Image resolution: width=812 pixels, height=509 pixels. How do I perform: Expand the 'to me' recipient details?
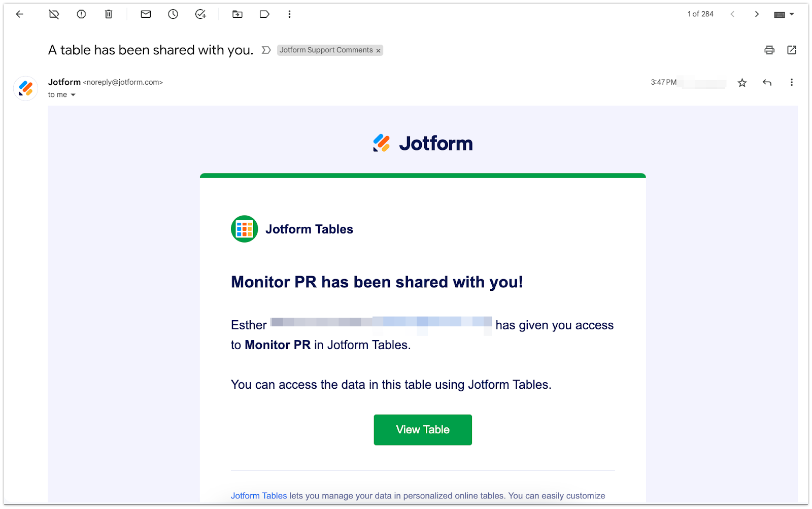coord(73,95)
